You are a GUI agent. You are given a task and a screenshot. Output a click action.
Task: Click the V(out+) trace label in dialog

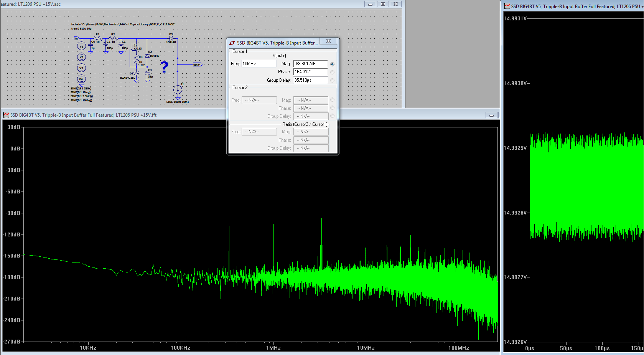(279, 56)
